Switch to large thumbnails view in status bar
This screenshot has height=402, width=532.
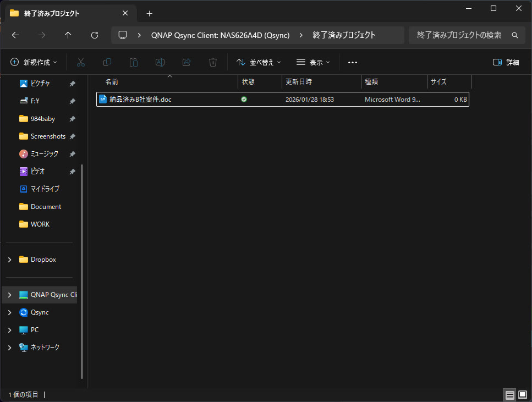click(522, 395)
